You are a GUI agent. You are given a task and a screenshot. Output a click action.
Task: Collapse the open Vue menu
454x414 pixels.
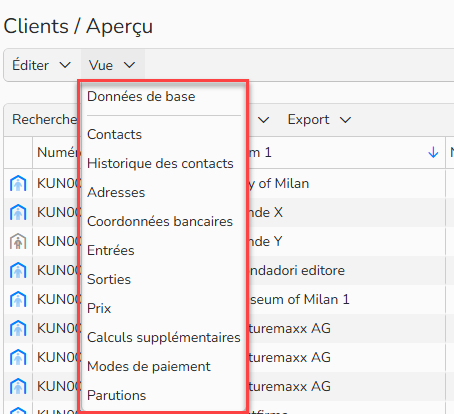click(x=112, y=65)
